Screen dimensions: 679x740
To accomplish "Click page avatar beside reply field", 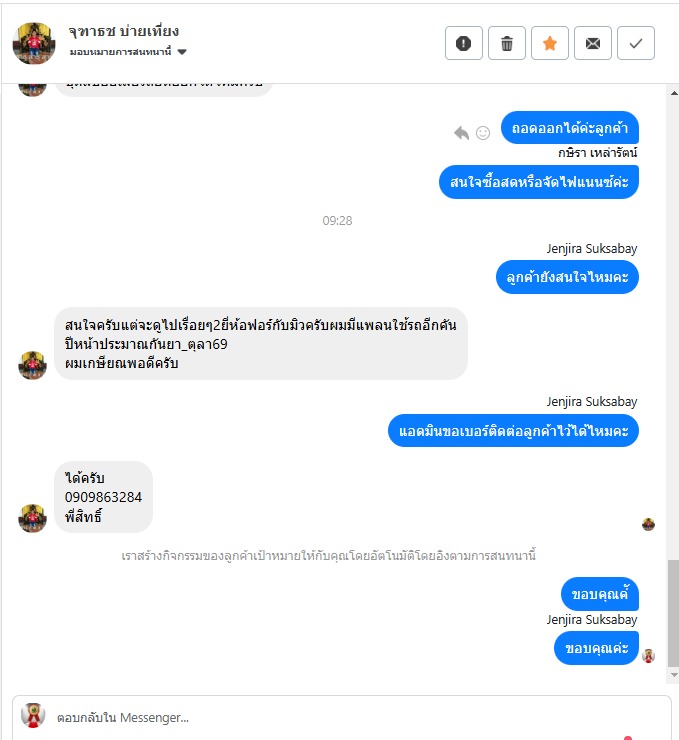I will pyautogui.click(x=33, y=715).
